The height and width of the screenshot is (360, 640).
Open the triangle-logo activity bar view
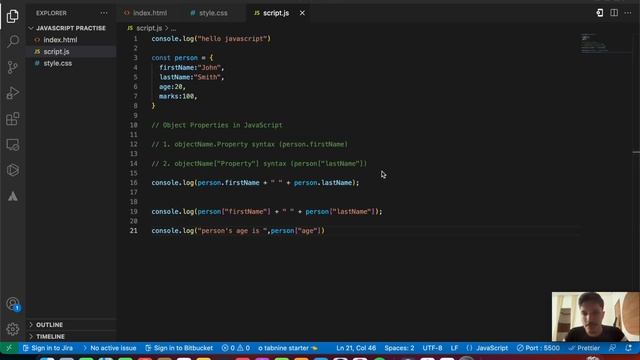pos(13,196)
